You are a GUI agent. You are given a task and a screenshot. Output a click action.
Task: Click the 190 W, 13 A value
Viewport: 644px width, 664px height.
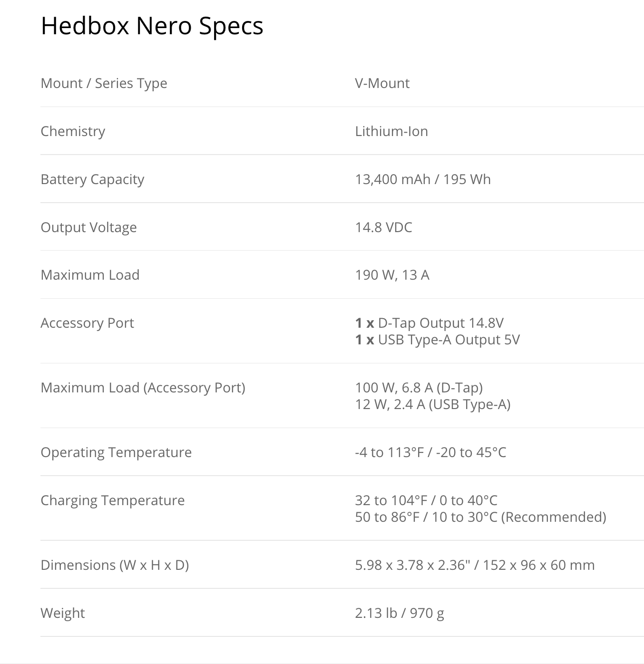(392, 275)
